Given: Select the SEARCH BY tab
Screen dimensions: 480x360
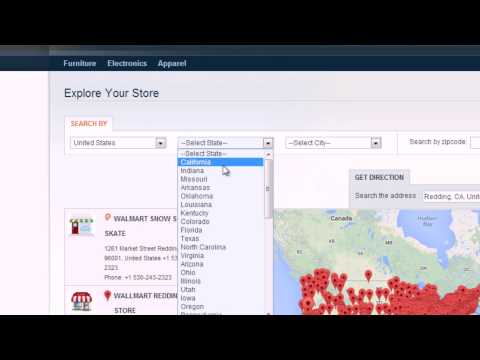Looking at the screenshot, I should (x=89, y=124).
